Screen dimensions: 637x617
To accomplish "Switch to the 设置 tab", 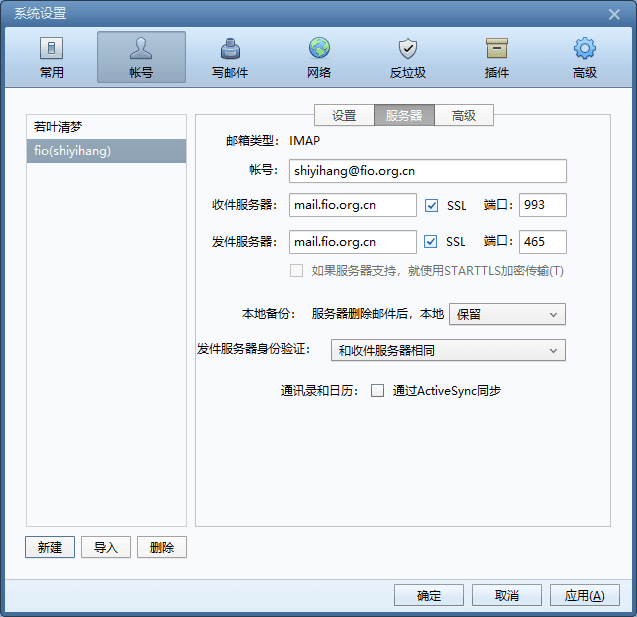I will [x=344, y=115].
